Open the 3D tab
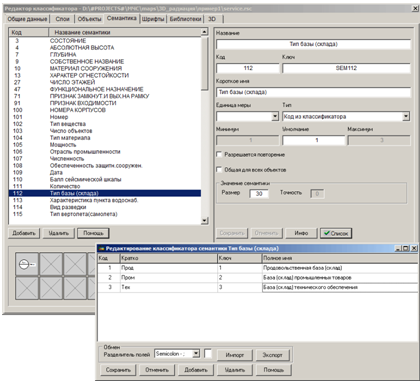This screenshot has width=420, height=381. point(212,19)
